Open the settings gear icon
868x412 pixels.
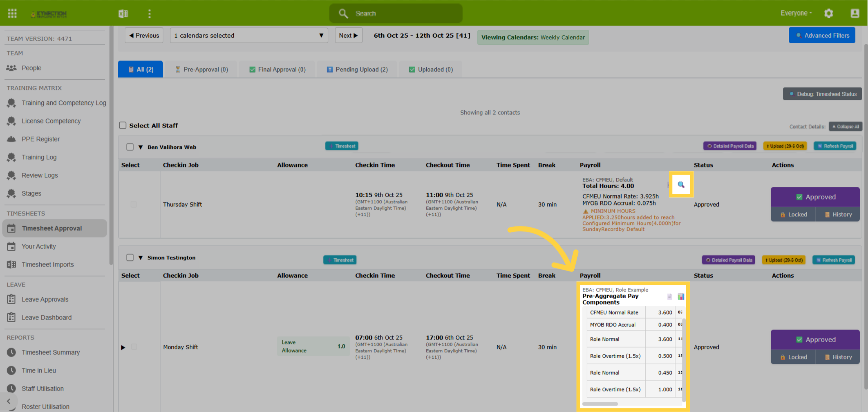tap(829, 13)
